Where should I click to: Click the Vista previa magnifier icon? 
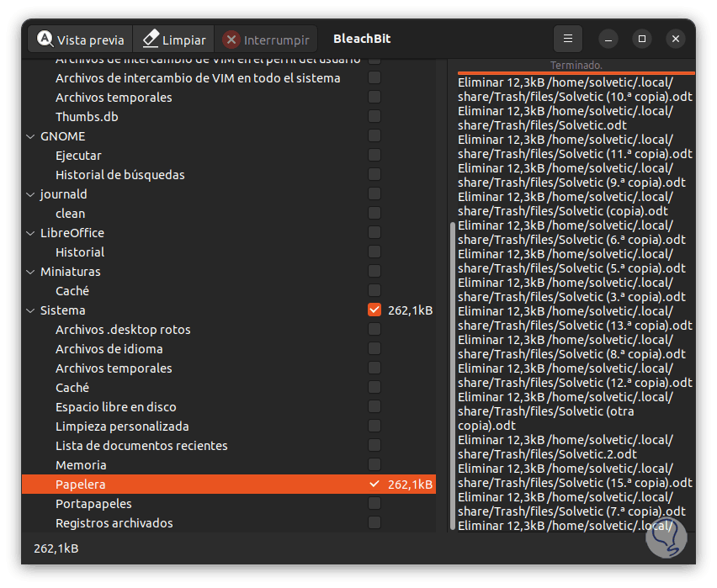(x=45, y=39)
